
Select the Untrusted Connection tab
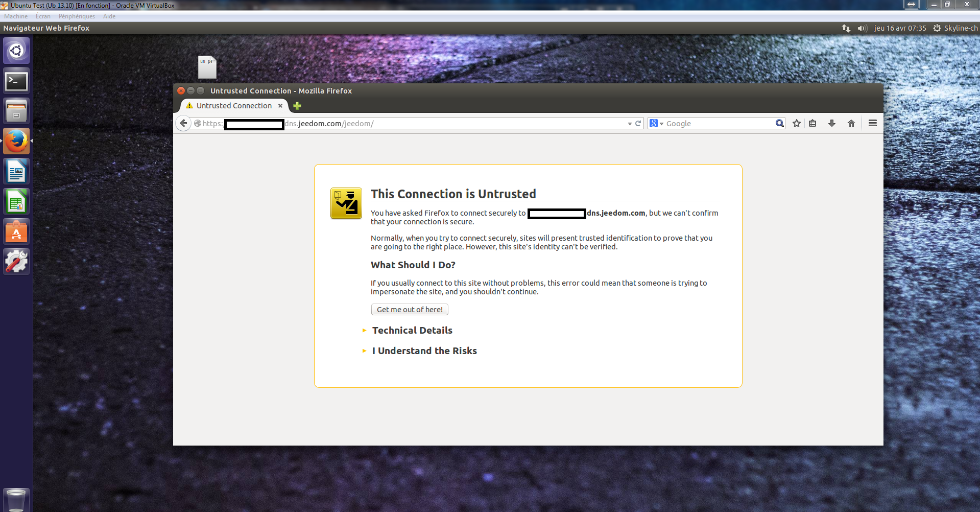234,106
